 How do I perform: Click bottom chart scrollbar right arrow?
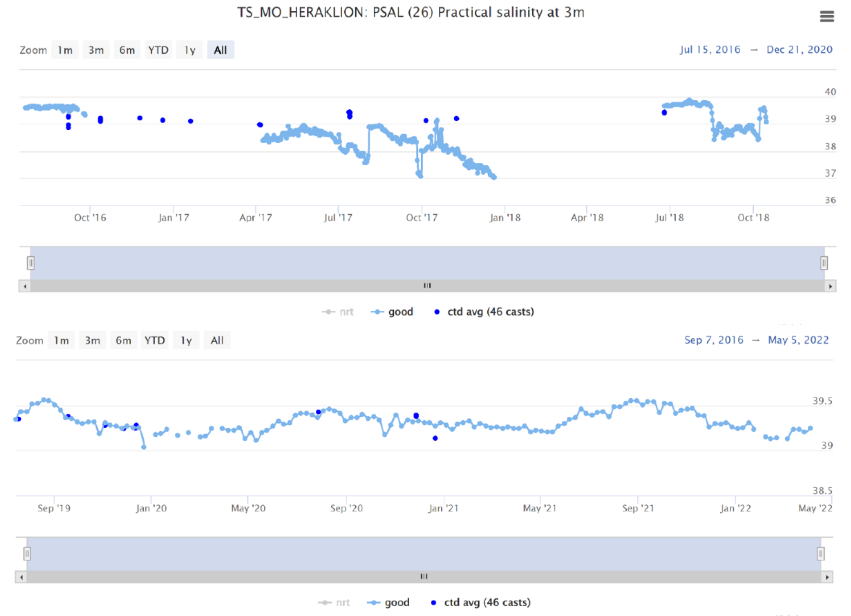(827, 577)
